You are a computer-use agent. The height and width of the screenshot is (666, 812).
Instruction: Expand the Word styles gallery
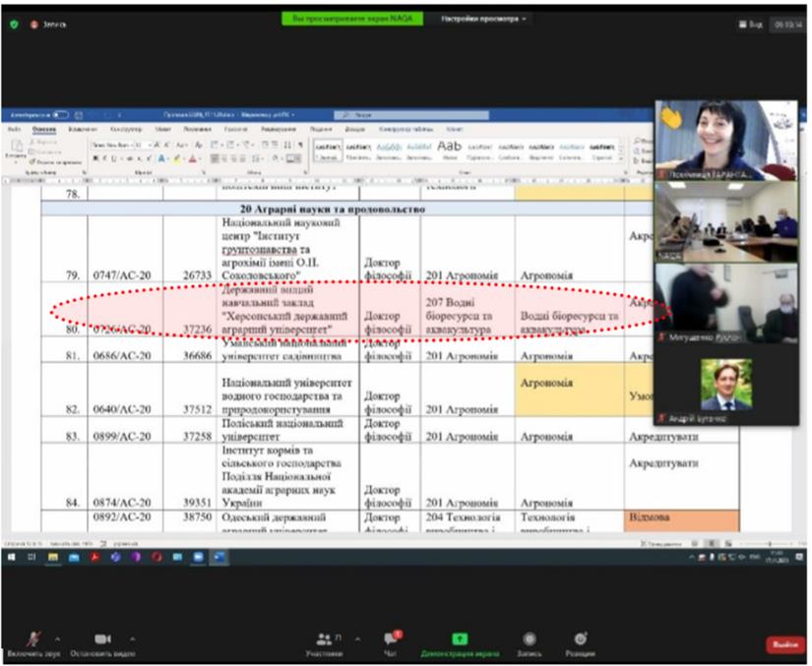click(621, 157)
